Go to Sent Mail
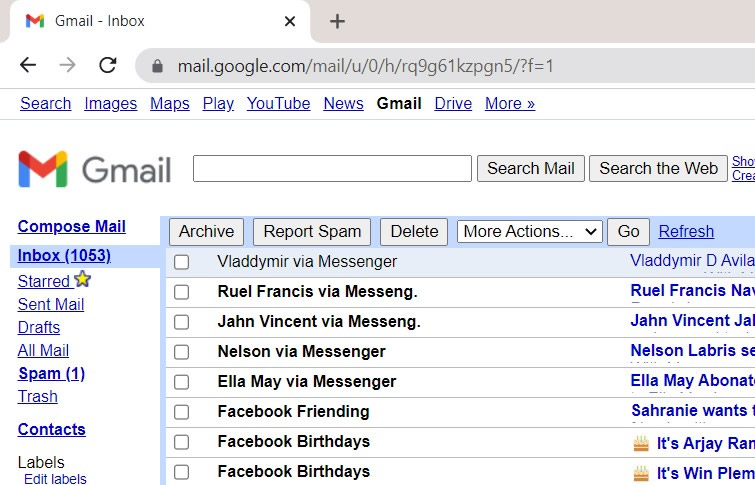This screenshot has width=755, height=485. pos(51,304)
